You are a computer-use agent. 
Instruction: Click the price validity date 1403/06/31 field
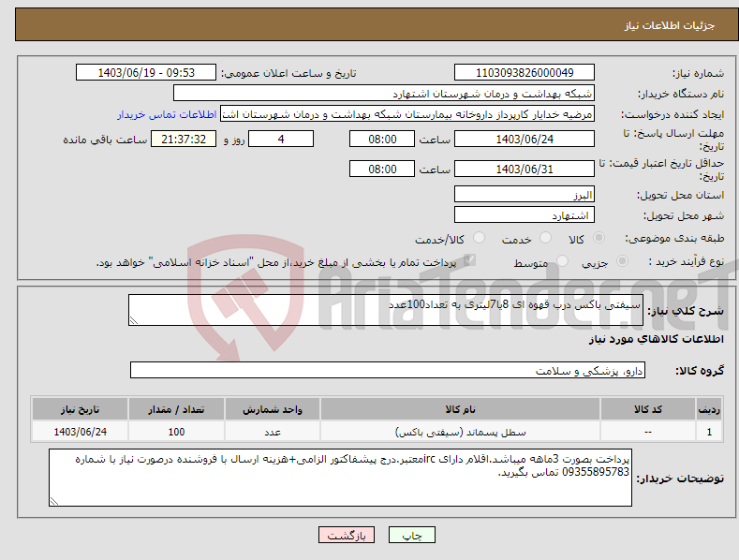[525, 169]
